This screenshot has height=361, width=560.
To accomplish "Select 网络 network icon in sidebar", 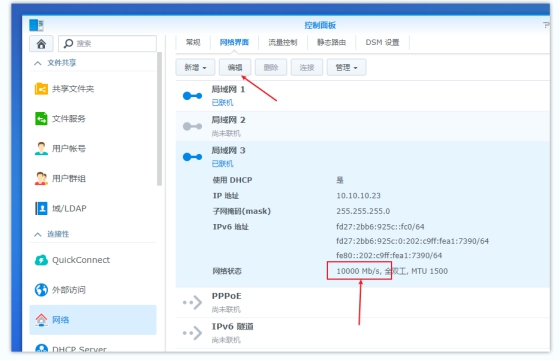I will tap(41, 320).
